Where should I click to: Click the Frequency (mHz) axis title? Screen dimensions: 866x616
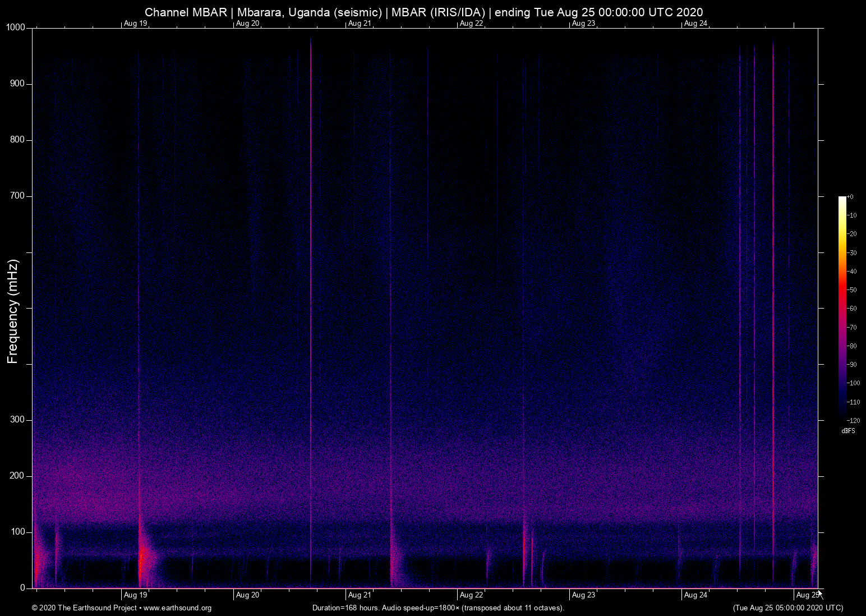click(13, 311)
